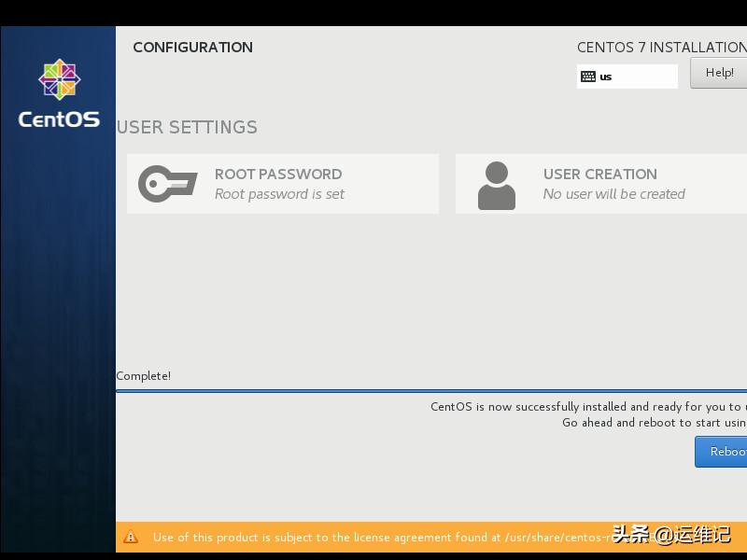The image size is (747, 560).
Task: Click the CENTOS 7 INSTALLATION header
Action: (x=661, y=47)
